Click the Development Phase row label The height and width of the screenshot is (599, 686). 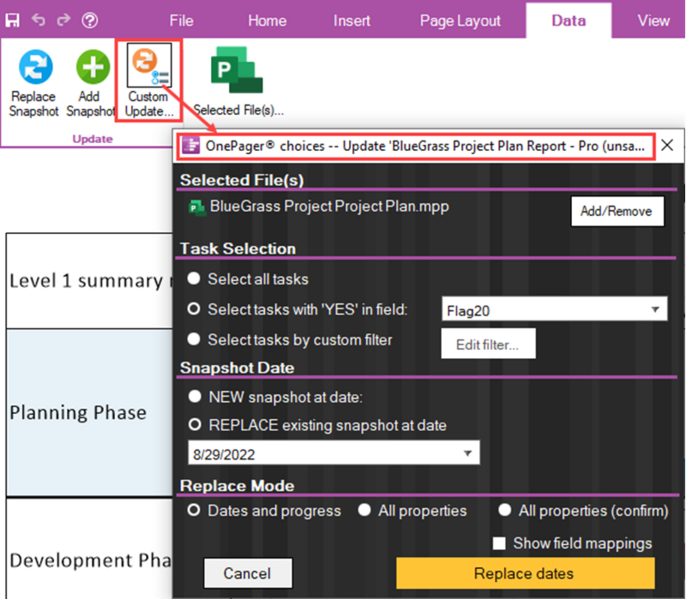(91, 560)
